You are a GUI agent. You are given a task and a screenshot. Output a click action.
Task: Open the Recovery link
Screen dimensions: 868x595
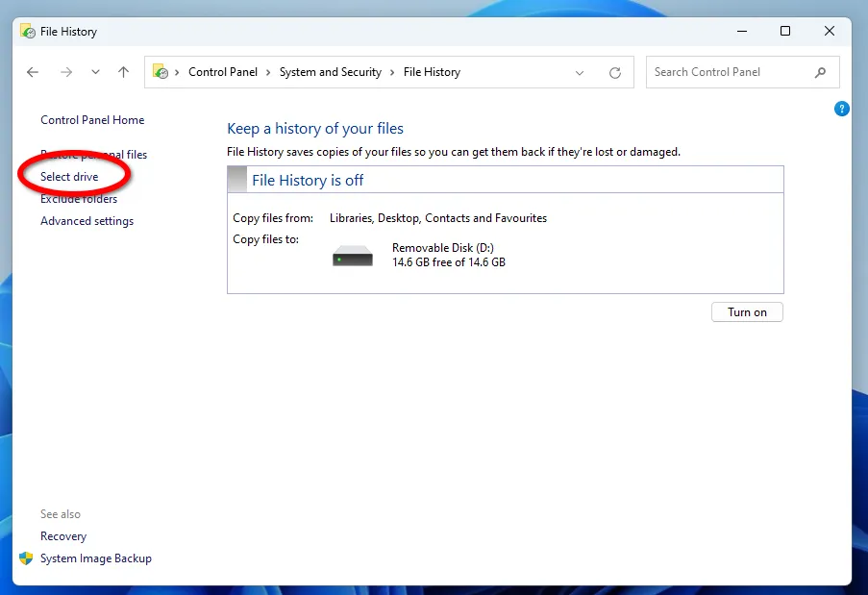coord(63,536)
